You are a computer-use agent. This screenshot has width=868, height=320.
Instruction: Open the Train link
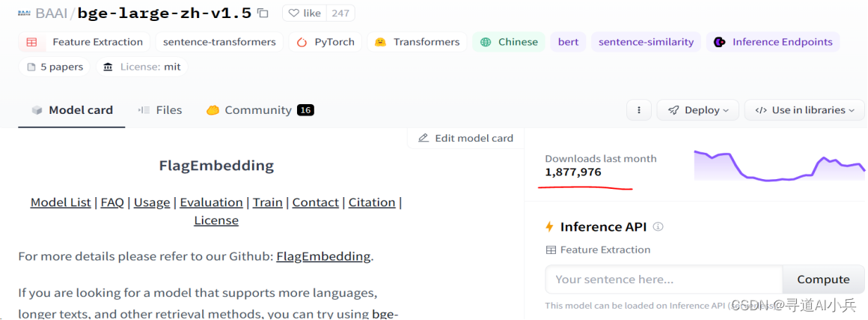click(x=268, y=202)
